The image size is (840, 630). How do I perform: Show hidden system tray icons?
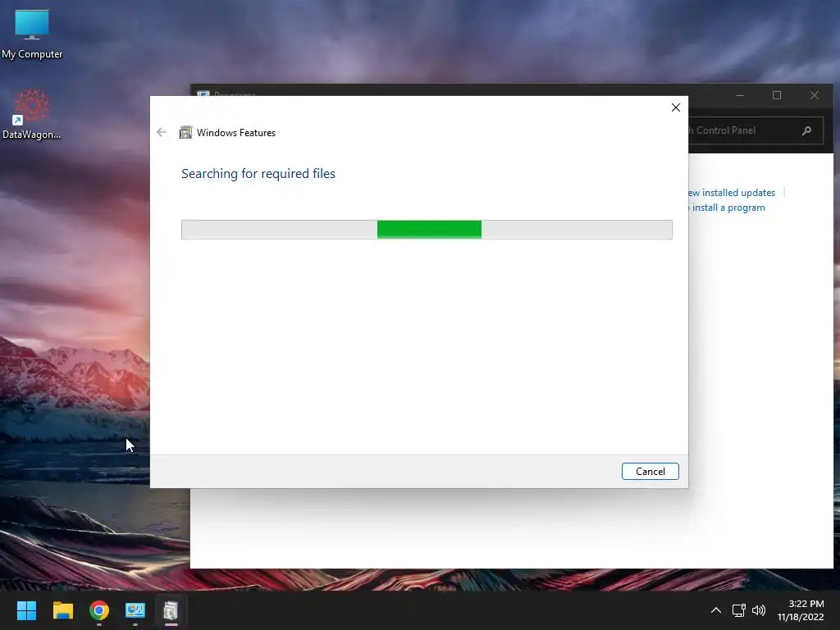tap(715, 610)
